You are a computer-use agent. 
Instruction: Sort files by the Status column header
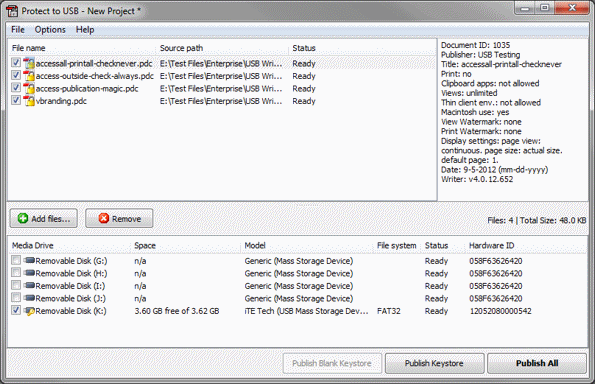click(304, 48)
